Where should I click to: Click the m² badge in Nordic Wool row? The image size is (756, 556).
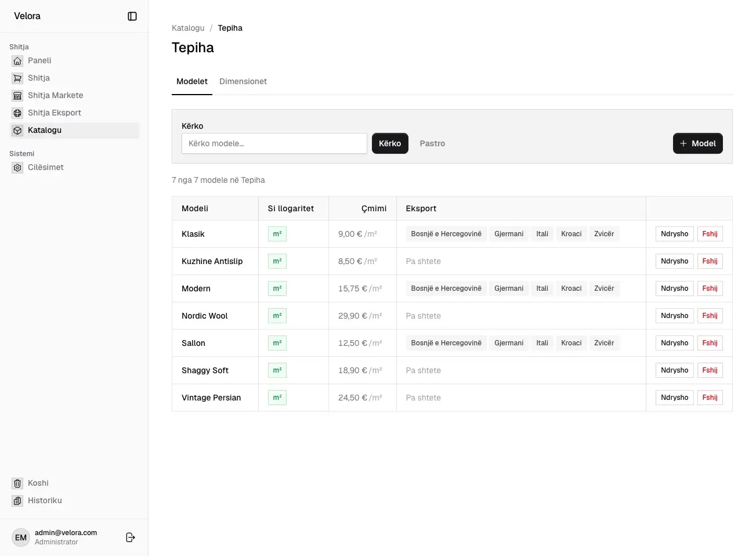pyautogui.click(x=277, y=316)
